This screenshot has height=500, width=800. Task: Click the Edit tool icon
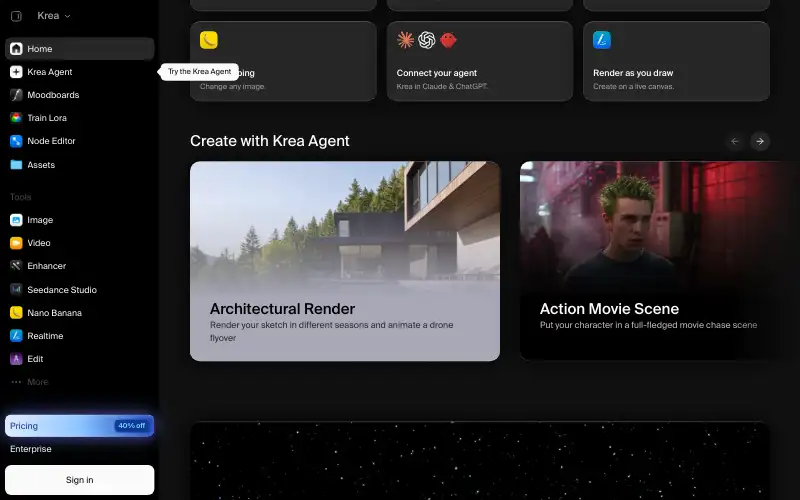coord(16,359)
